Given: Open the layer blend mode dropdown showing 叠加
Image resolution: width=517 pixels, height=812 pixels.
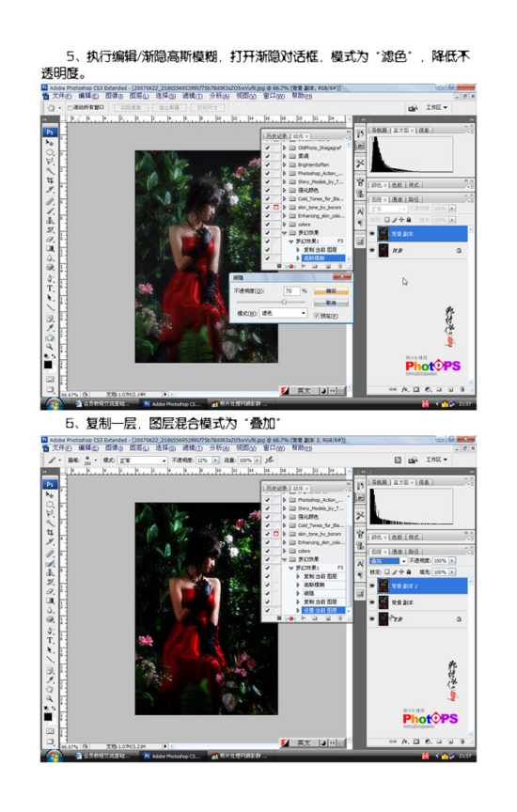Looking at the screenshot, I should click(x=388, y=561).
